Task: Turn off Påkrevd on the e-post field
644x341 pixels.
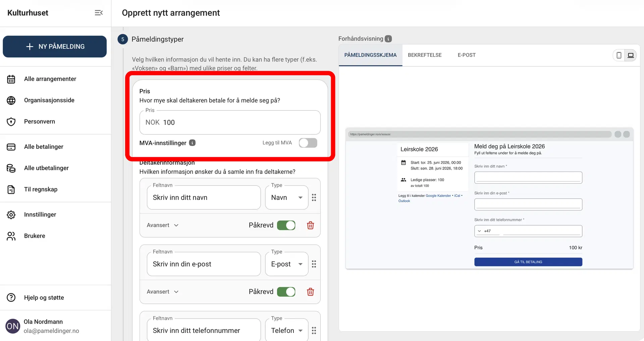Action: click(x=286, y=292)
